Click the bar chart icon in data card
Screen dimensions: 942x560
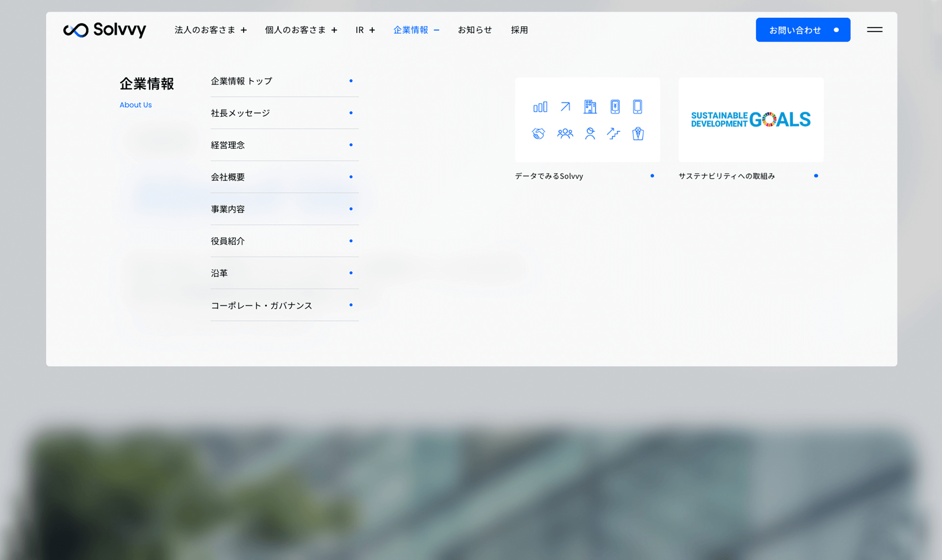coord(540,107)
